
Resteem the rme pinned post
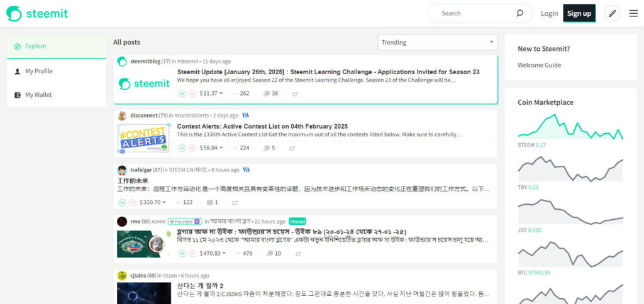click(x=298, y=254)
